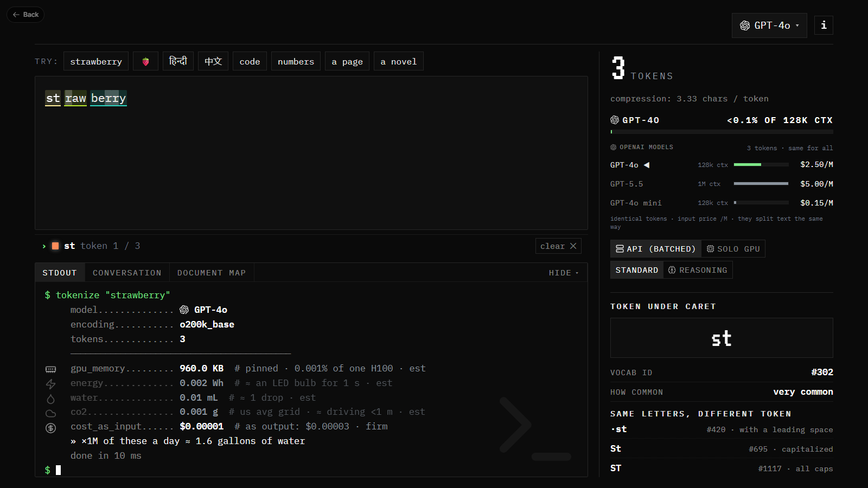
Task: Collapse the panel with HIDE
Action: pyautogui.click(x=564, y=273)
